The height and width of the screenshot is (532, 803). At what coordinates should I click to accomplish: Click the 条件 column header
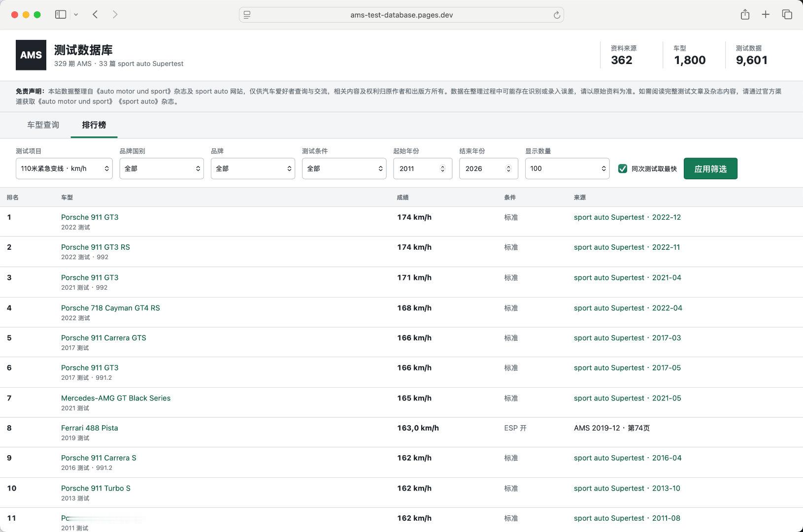click(510, 198)
